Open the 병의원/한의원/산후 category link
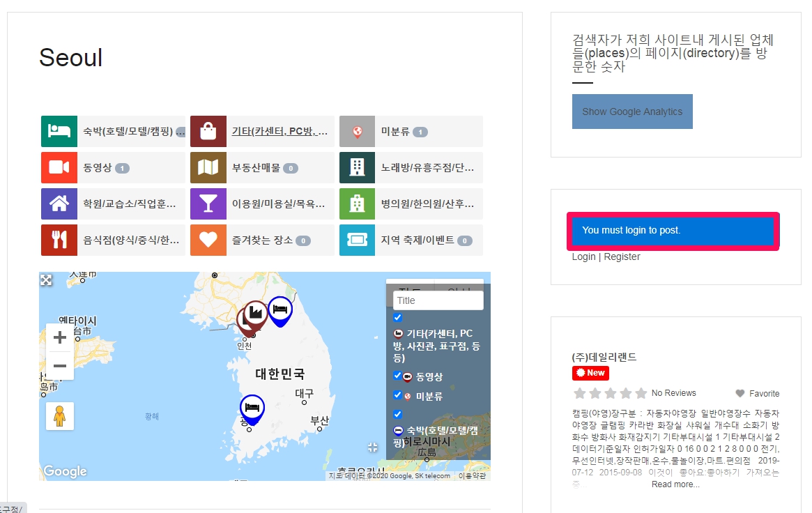 point(427,204)
